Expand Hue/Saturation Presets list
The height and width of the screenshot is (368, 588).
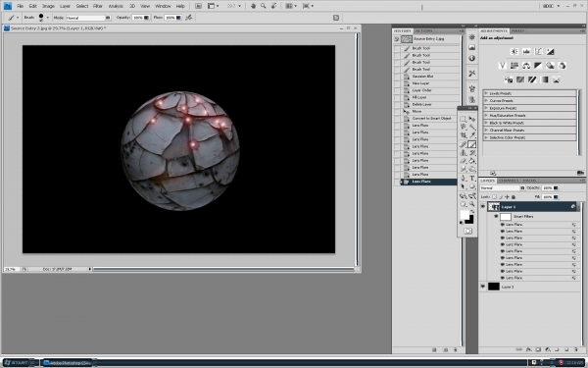[x=486, y=115]
